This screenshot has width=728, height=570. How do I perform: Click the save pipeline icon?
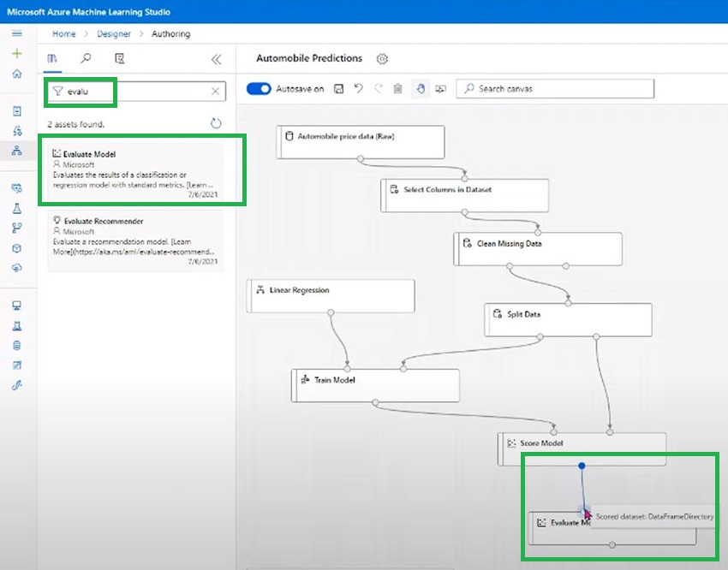[x=339, y=89]
